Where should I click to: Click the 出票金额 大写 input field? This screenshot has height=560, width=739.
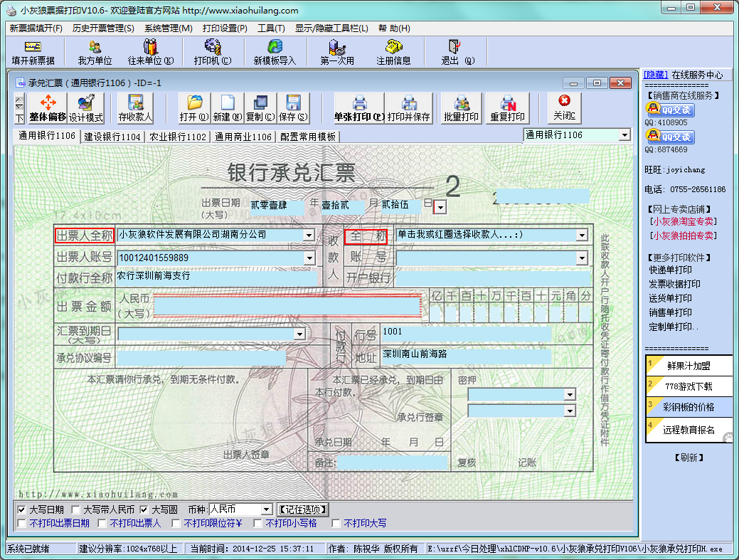coord(287,305)
